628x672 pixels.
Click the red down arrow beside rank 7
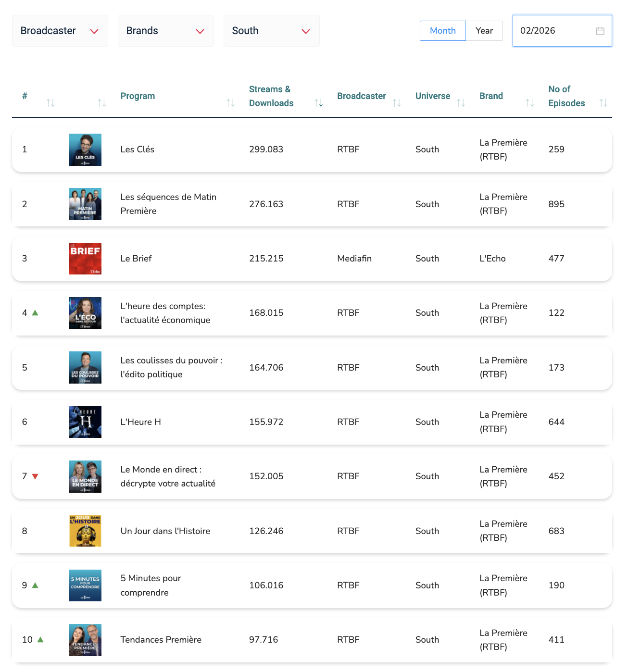pos(35,476)
